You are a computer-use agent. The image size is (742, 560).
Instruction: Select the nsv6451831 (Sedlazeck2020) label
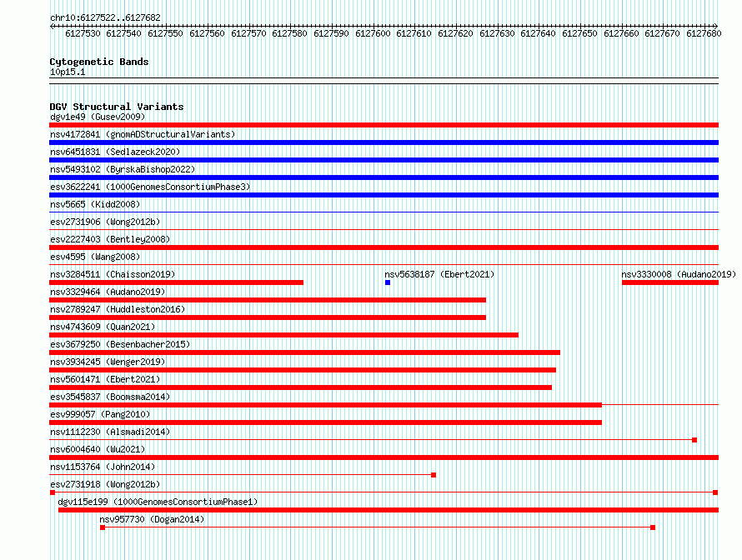tap(115, 152)
